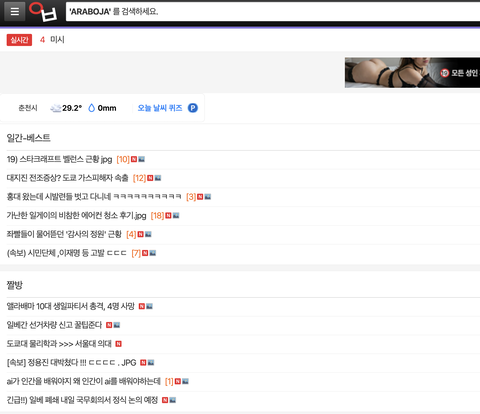The width and height of the screenshot is (480, 414).
Task: Open the 도쿄대 물리학과 post
Action: 59,344
